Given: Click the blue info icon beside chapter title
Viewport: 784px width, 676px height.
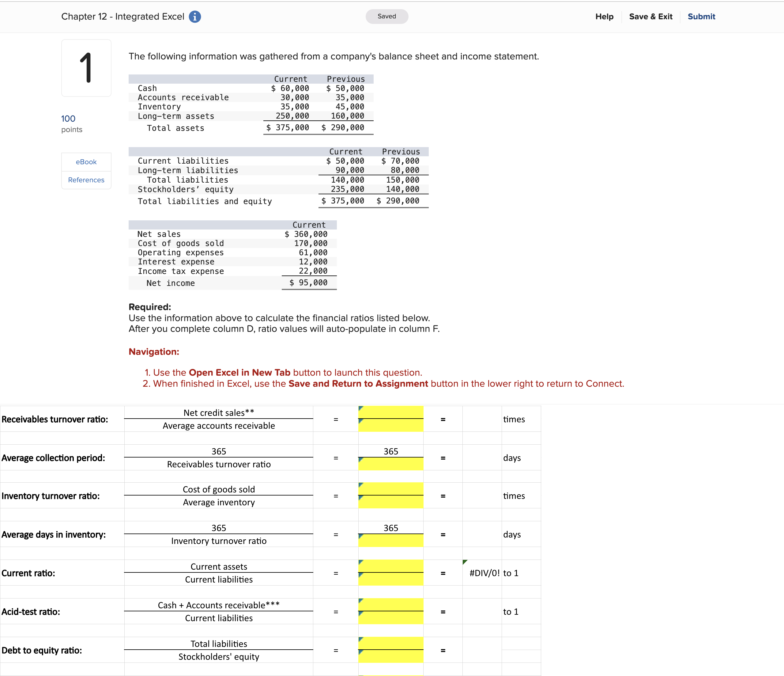Looking at the screenshot, I should pos(195,17).
